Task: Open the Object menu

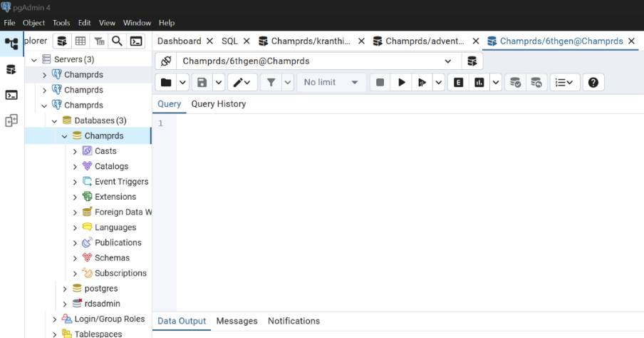Action: tap(33, 23)
